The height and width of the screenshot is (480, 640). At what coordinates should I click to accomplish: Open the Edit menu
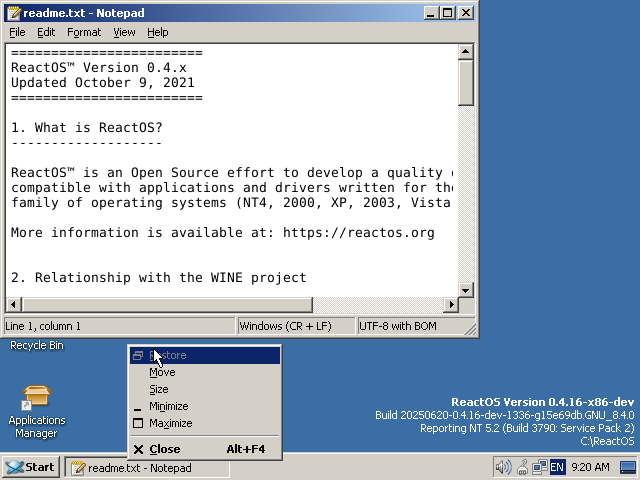46,32
